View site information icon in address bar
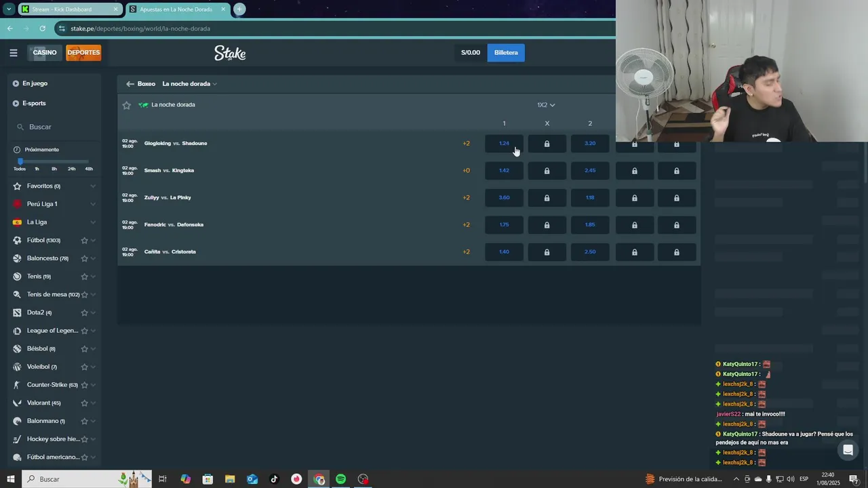 62,28
